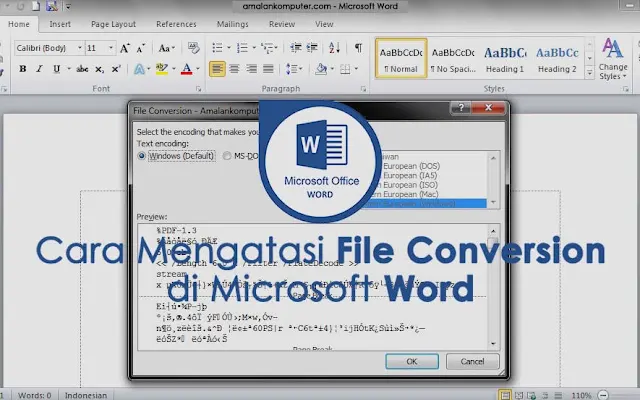Screen dimensions: 640x400
Task: Open Paragraph dialog launcher
Action: [x=363, y=89]
